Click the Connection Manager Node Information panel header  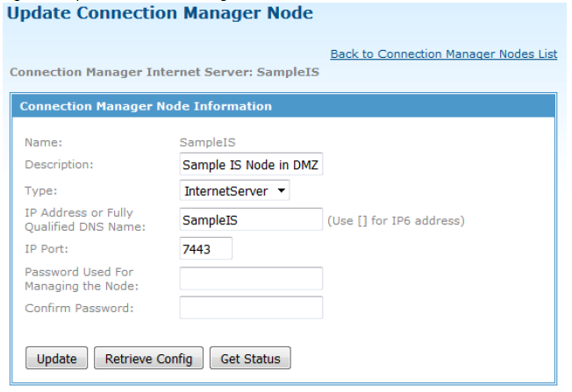(x=283, y=106)
